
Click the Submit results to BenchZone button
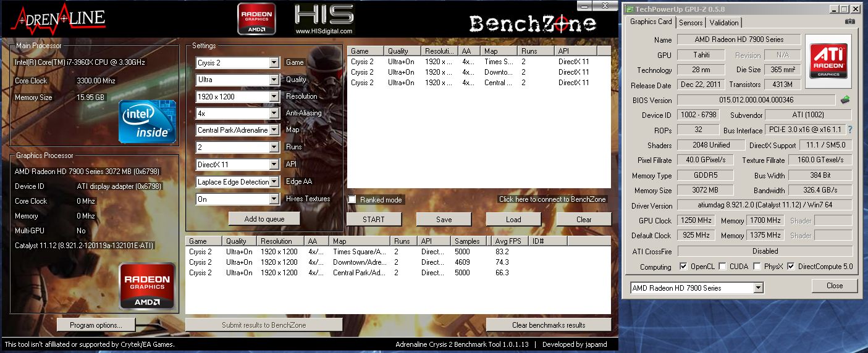coord(264,325)
